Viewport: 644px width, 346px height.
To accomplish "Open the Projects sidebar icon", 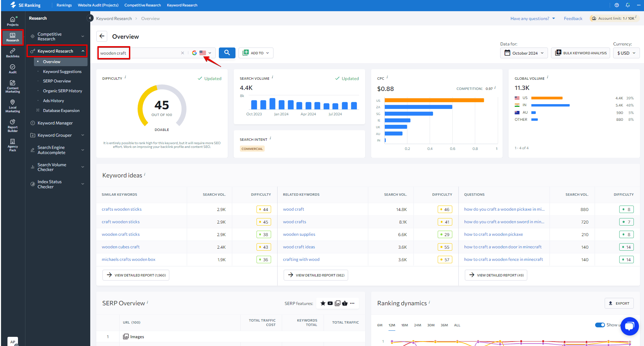I will [x=13, y=21].
